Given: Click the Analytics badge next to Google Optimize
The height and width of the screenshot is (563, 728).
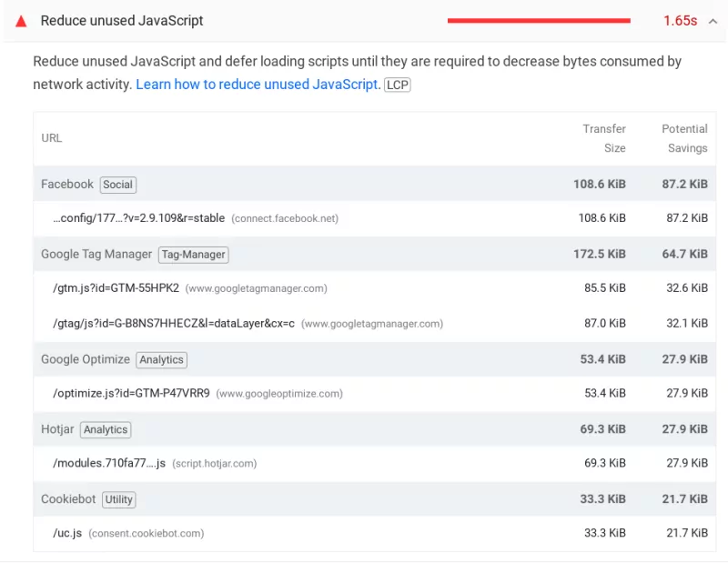Looking at the screenshot, I should (x=161, y=359).
